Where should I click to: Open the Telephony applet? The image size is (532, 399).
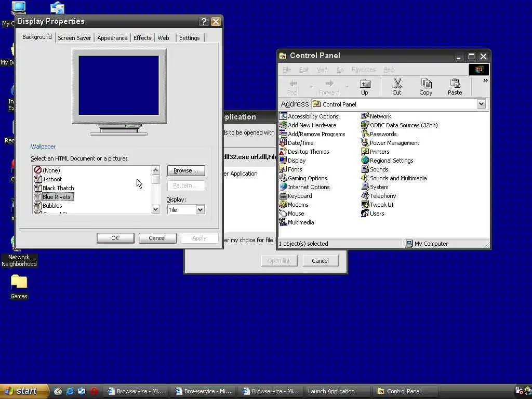pyautogui.click(x=378, y=196)
